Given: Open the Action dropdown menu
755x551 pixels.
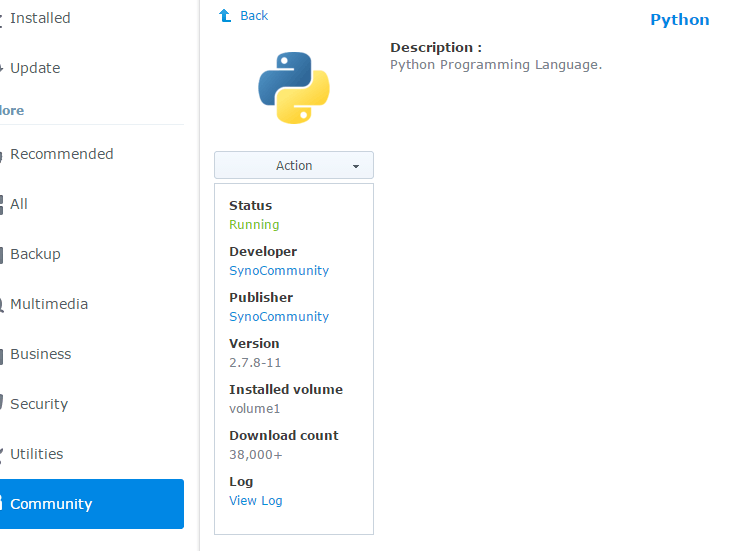Looking at the screenshot, I should [x=293, y=166].
